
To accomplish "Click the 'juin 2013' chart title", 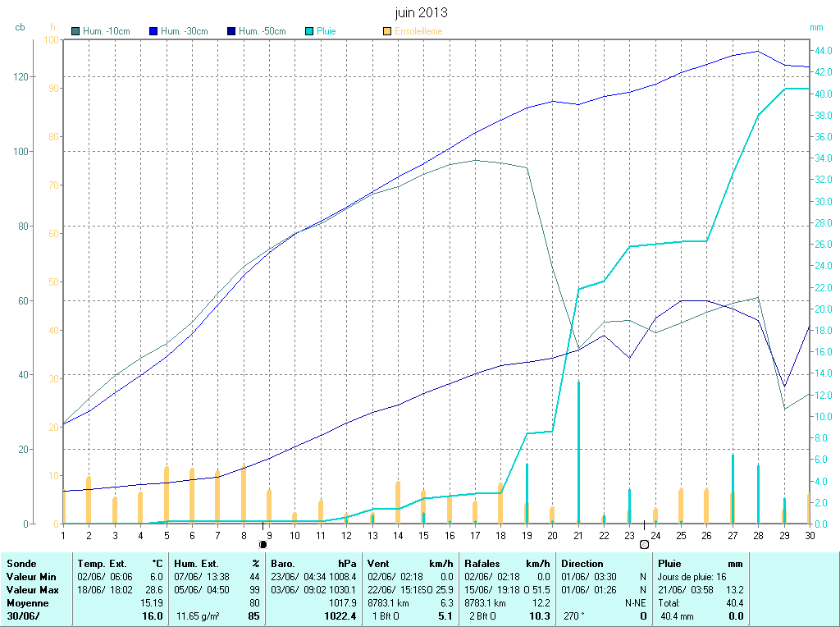I will click(x=421, y=13).
